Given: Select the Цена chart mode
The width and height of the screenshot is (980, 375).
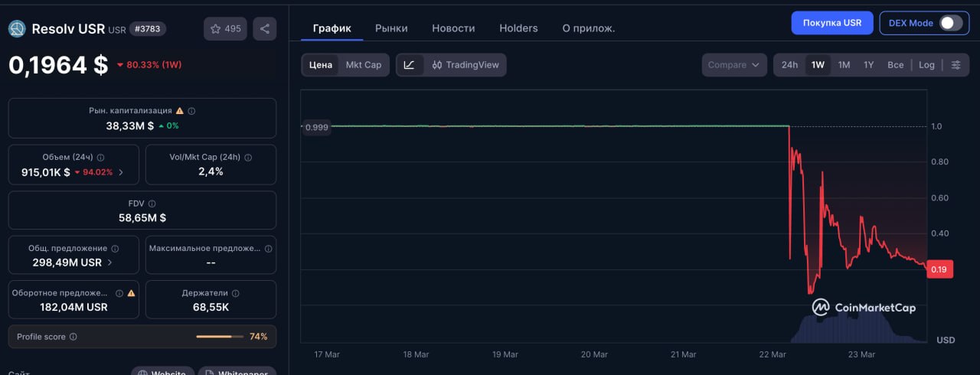Looking at the screenshot, I should [x=321, y=65].
